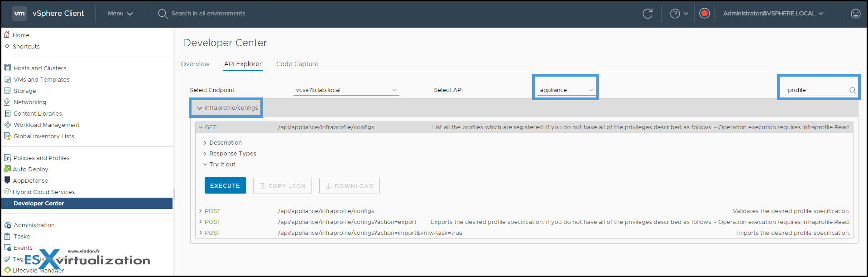Click the Home icon in the sidebar
The width and height of the screenshot is (868, 277).
tap(7, 34)
